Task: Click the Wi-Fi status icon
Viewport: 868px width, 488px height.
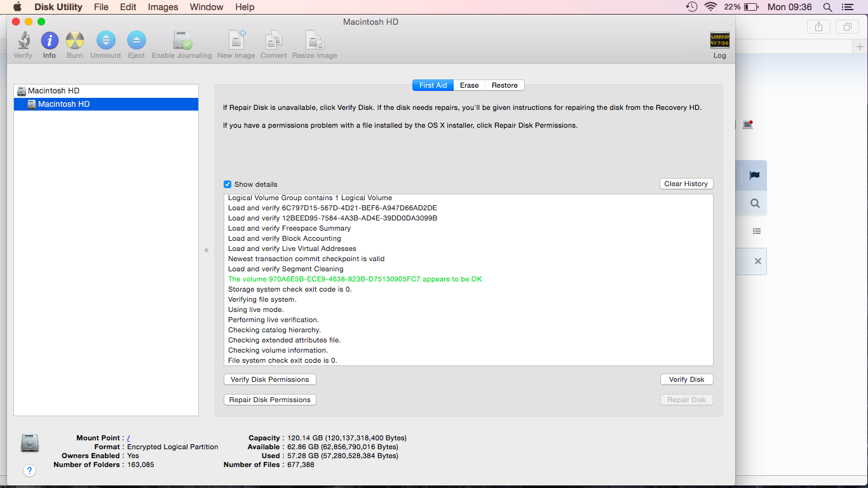Action: [710, 7]
